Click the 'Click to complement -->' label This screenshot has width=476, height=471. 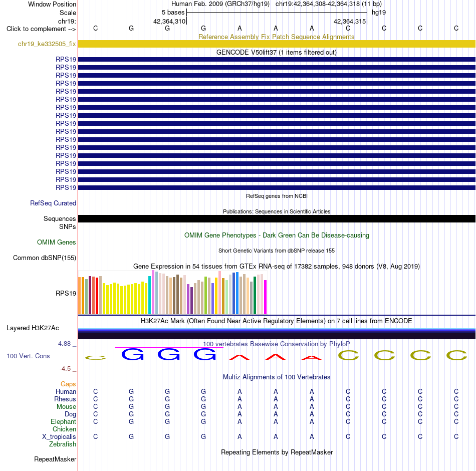41,29
